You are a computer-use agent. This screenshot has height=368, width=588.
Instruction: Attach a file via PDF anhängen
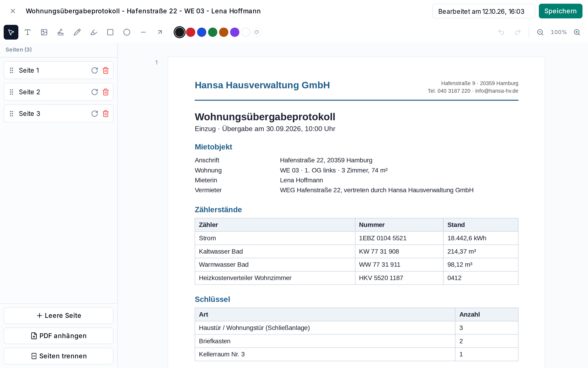click(59, 336)
